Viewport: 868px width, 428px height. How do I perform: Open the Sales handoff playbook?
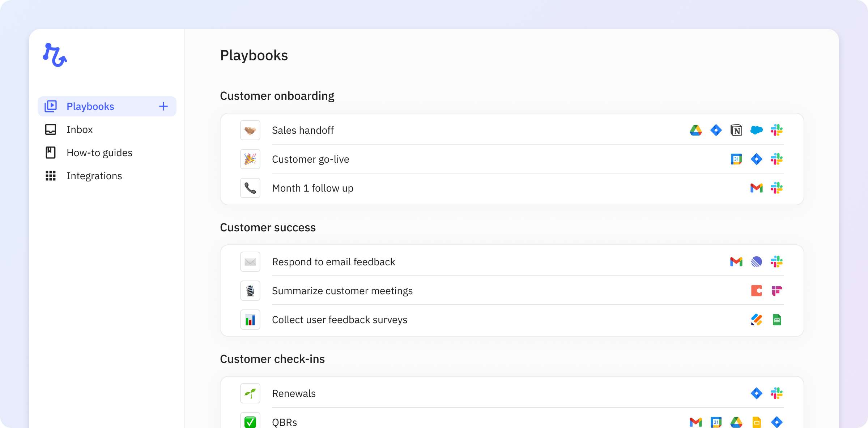pyautogui.click(x=303, y=130)
